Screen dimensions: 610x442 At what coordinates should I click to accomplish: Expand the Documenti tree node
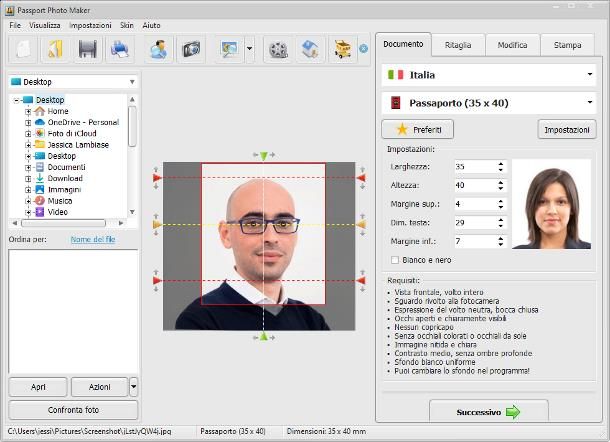click(28, 168)
